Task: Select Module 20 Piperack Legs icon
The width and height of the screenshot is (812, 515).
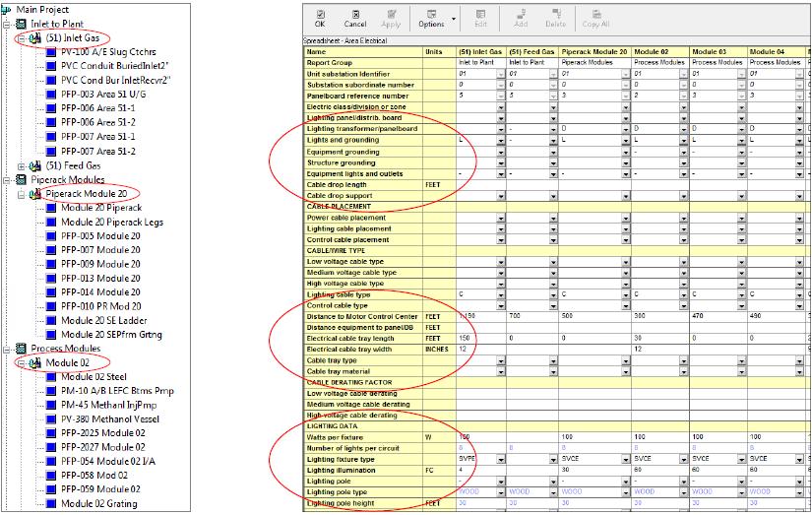Action: (51, 223)
